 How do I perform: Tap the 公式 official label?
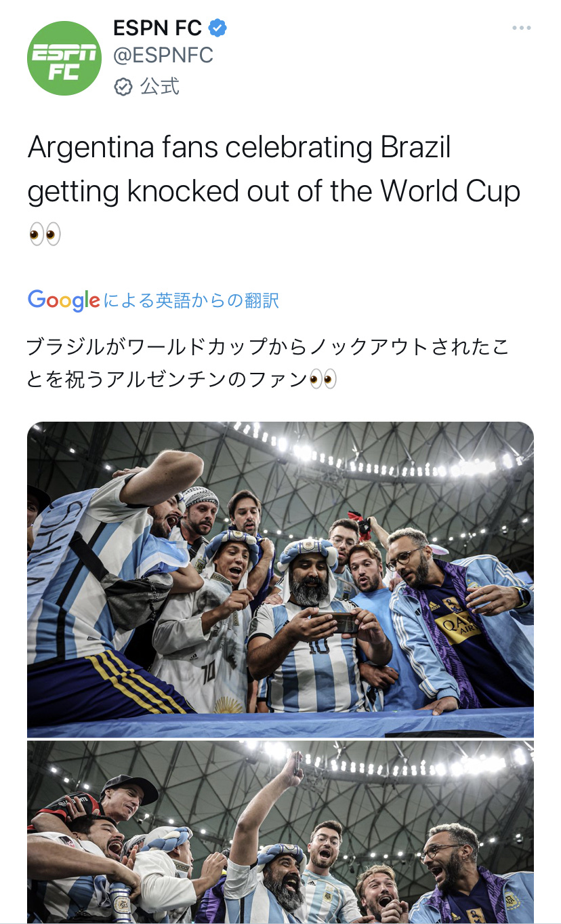160,87
